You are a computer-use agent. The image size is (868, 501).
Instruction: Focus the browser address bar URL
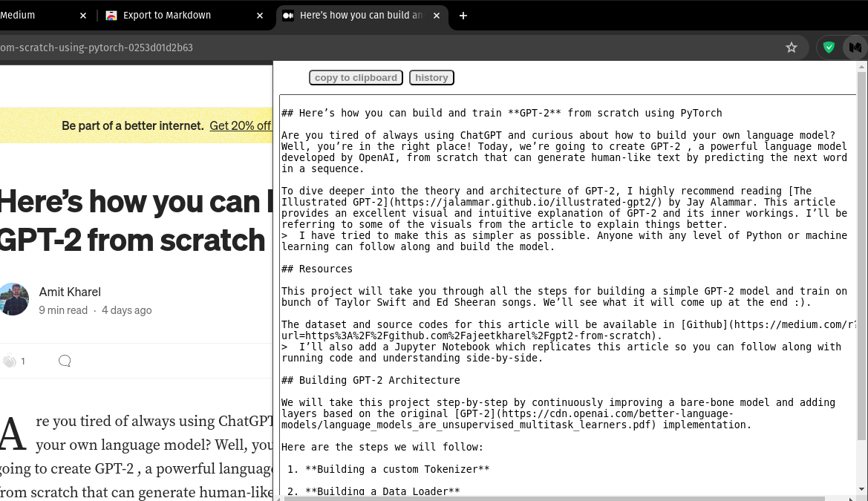pos(97,48)
